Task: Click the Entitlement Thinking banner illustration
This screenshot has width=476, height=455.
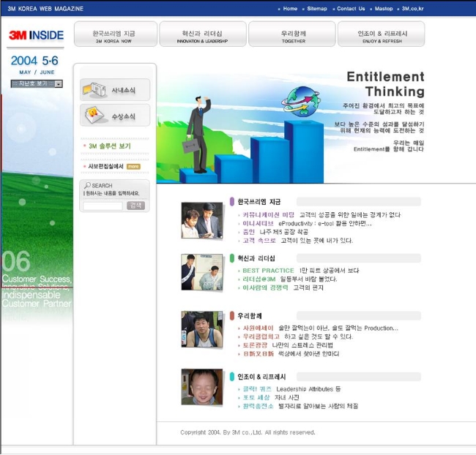Action: (x=240, y=127)
